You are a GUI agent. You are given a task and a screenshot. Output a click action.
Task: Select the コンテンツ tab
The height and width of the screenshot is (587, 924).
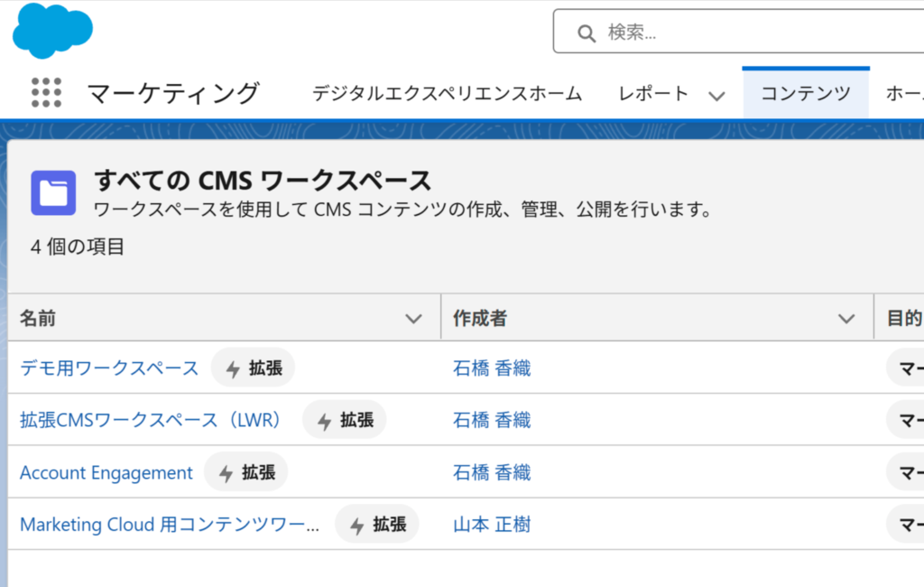click(x=806, y=93)
